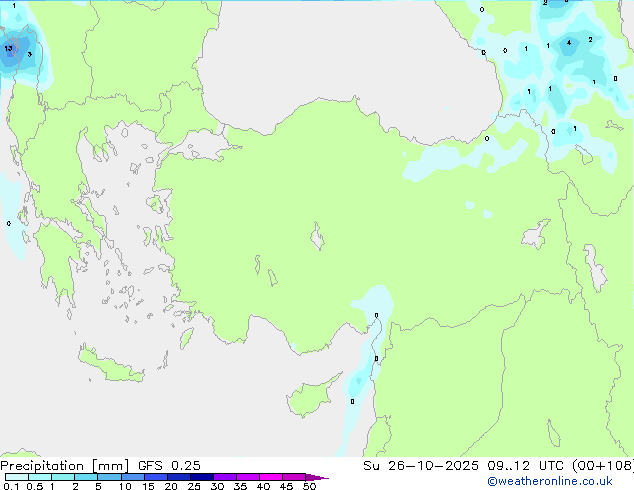Click the '13' precipitation value on map
This screenshot has height=490, width=634.
[x=8, y=49]
